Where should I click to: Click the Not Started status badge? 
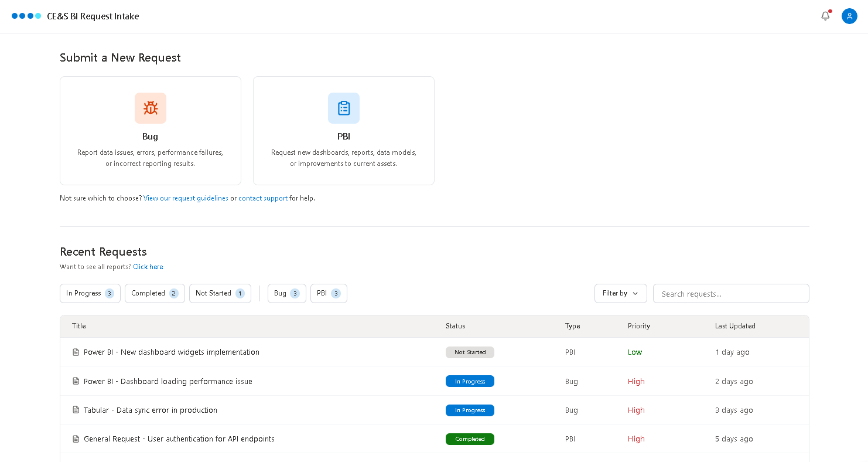(x=470, y=352)
